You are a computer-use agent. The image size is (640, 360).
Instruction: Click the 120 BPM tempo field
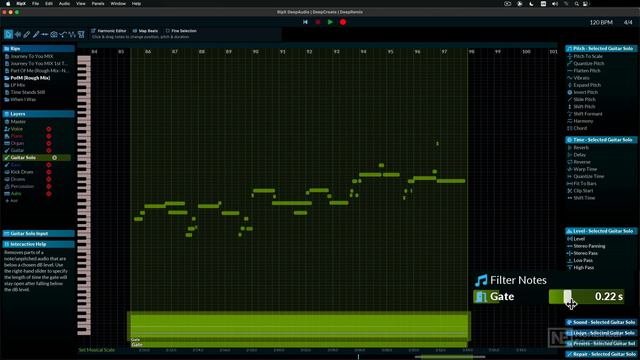pos(601,22)
